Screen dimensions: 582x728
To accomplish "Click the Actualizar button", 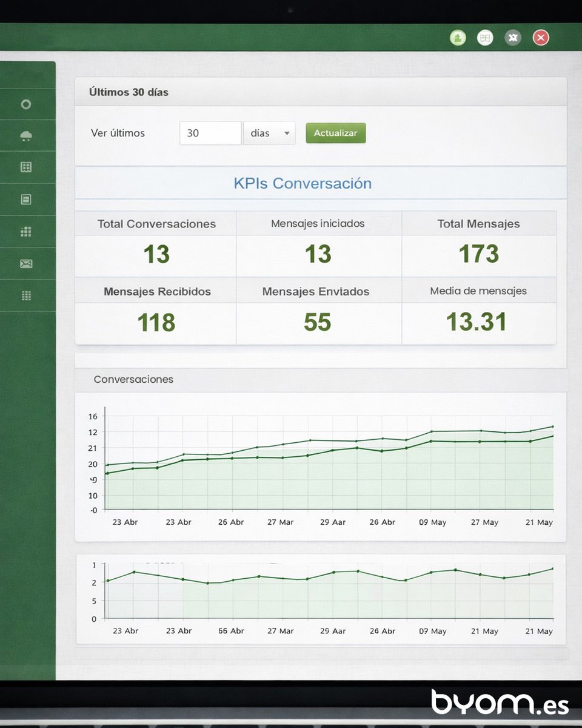I will [x=336, y=133].
